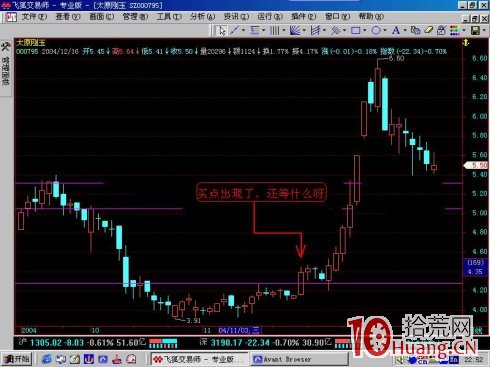Click the 3.91 low price label

pyautogui.click(x=193, y=321)
